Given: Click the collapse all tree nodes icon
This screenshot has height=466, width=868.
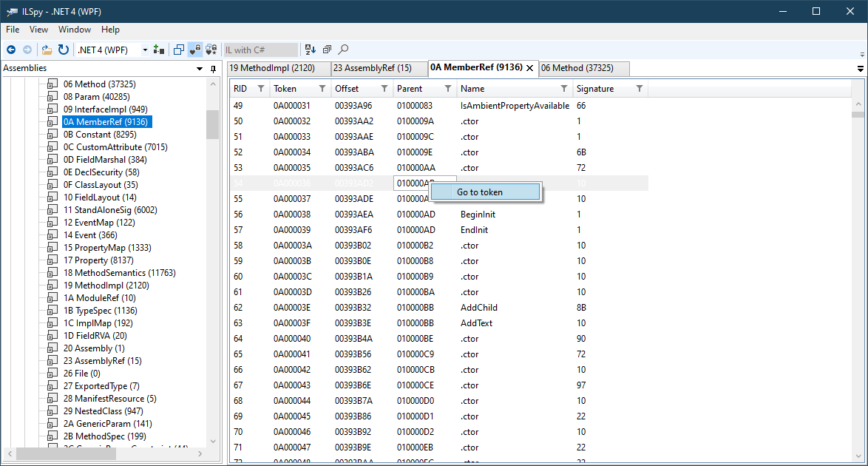Looking at the screenshot, I should [327, 50].
